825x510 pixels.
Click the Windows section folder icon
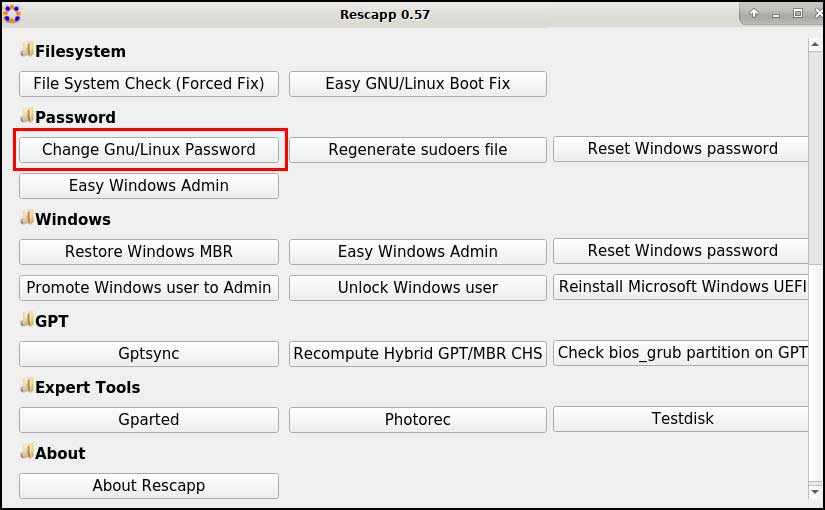27,218
